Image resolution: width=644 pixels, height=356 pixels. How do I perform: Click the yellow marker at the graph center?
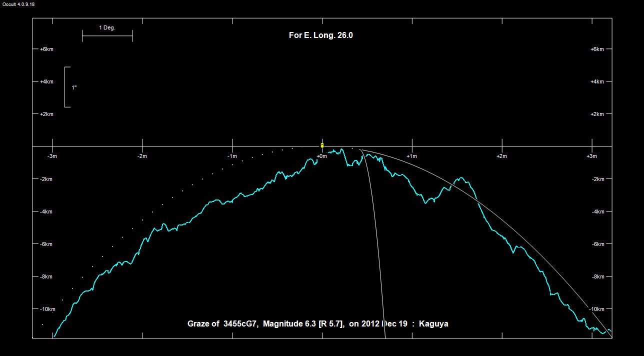pyautogui.click(x=322, y=145)
